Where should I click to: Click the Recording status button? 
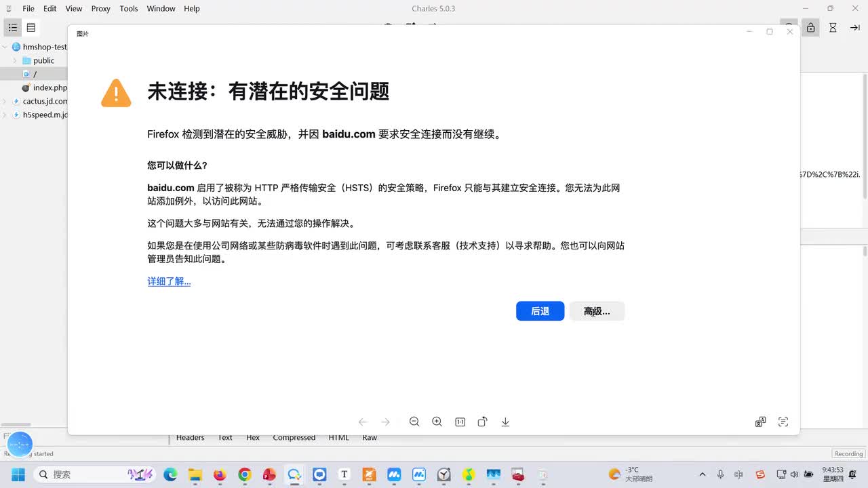coord(849,453)
